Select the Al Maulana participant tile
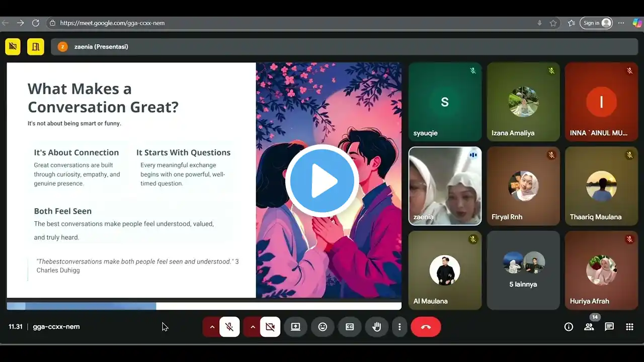The width and height of the screenshot is (644, 362). coord(445,270)
